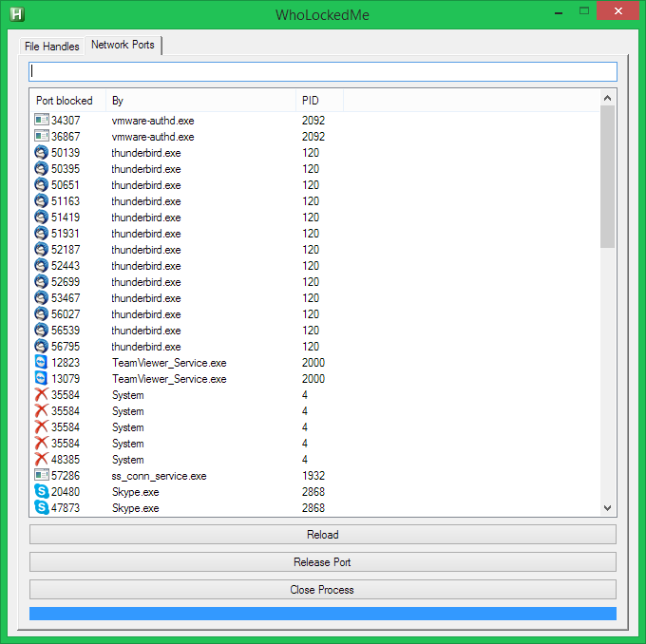Select the TeamViewer_Service.exe entry for port 12823

pos(169,363)
